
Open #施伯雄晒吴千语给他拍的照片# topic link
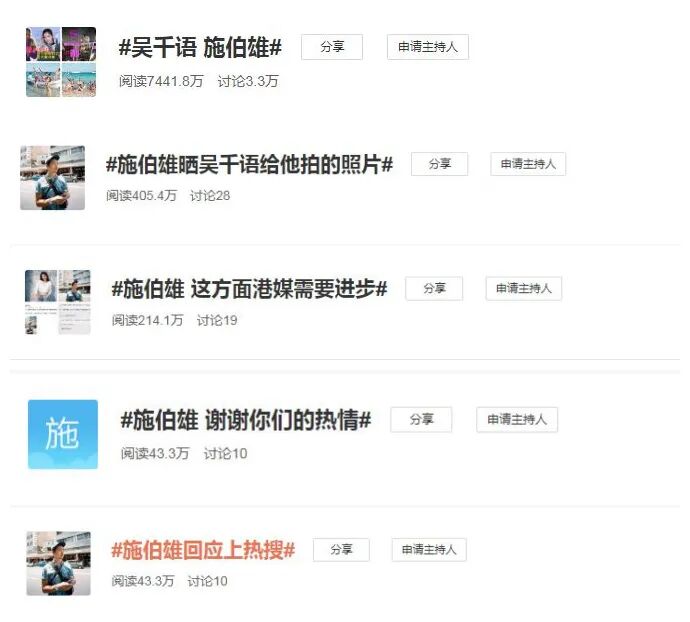(x=250, y=165)
